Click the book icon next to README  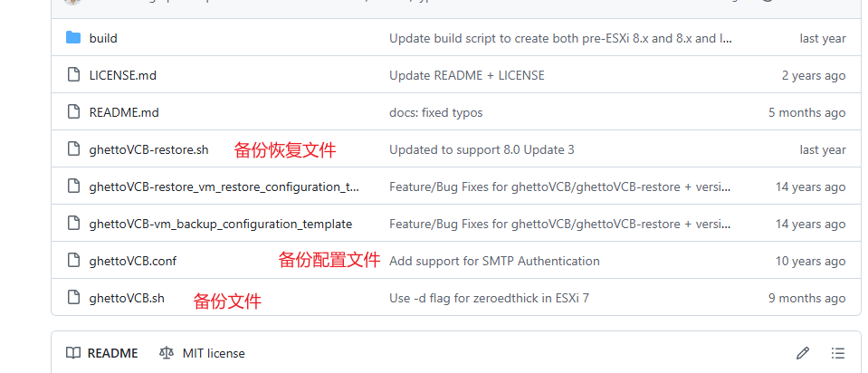coord(73,353)
